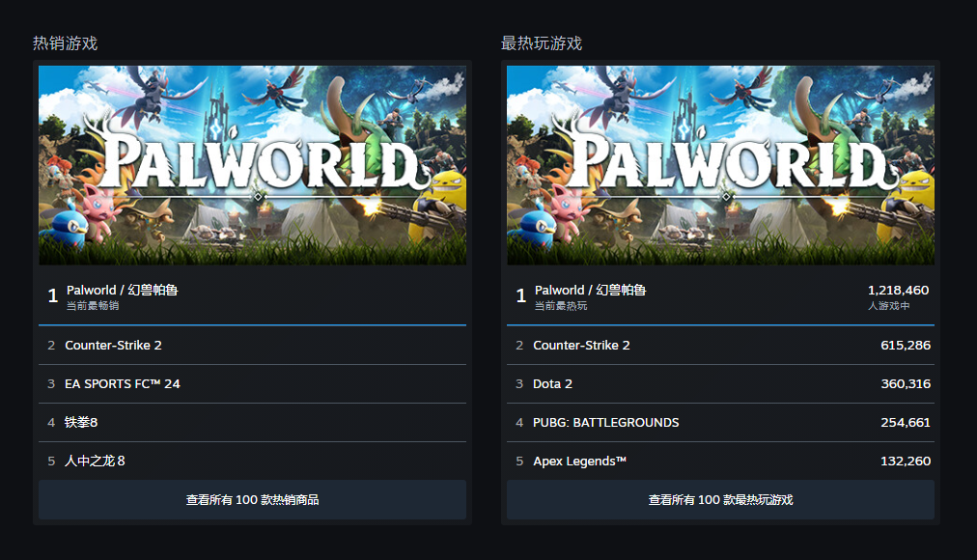This screenshot has height=560, width=977.
Task: Open PUBG: BATTLEGROUNDS entry
Action: click(605, 423)
